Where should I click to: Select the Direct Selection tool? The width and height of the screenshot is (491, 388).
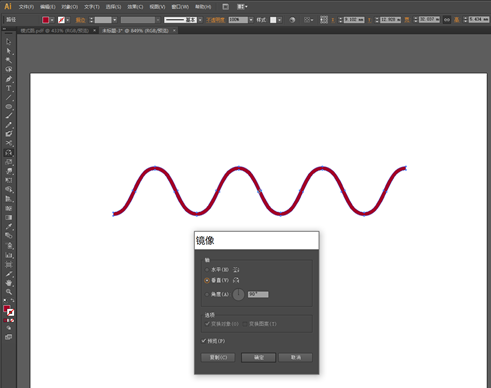click(x=9, y=51)
